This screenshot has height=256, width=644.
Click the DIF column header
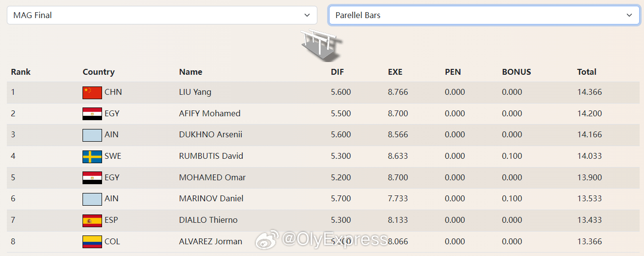337,72
